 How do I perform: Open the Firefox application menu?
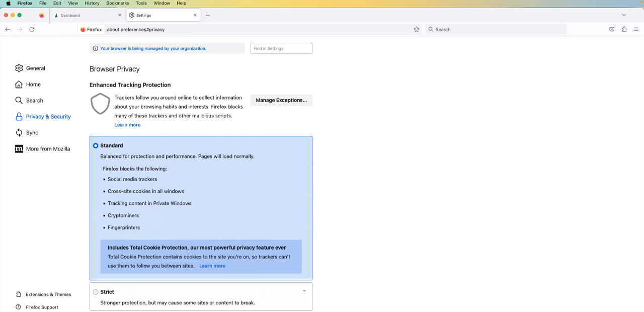[x=25, y=3]
